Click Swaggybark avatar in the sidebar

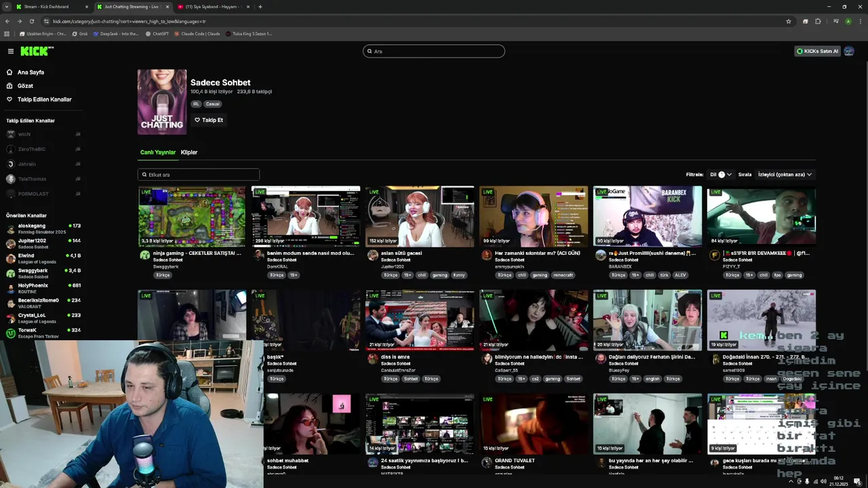[11, 273]
